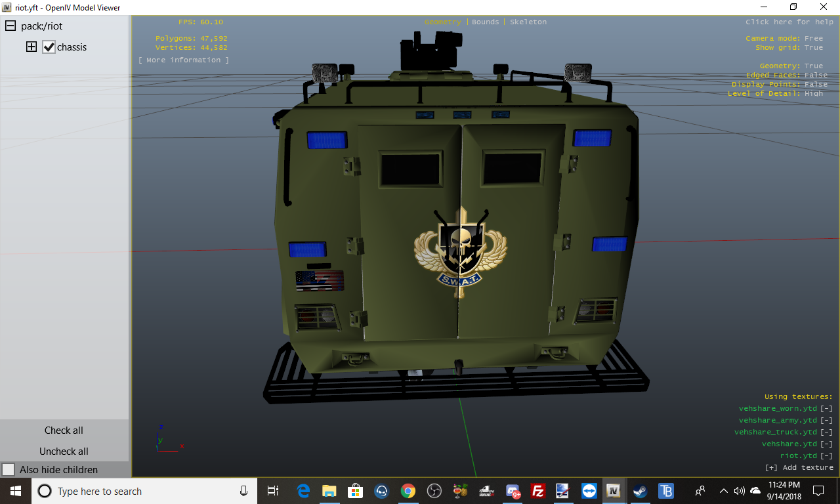This screenshot has height=504, width=840.
Task: Remove riot.ytd with its [-] button
Action: [827, 456]
